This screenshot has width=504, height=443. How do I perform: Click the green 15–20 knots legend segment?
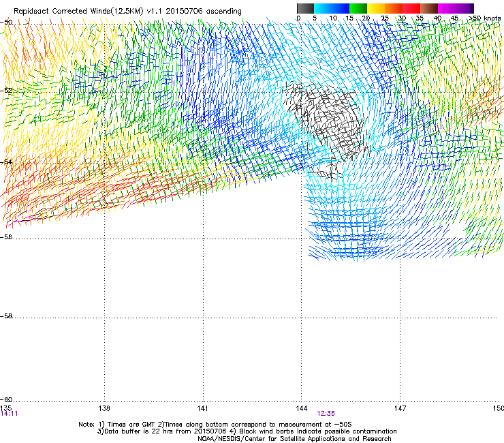click(358, 8)
